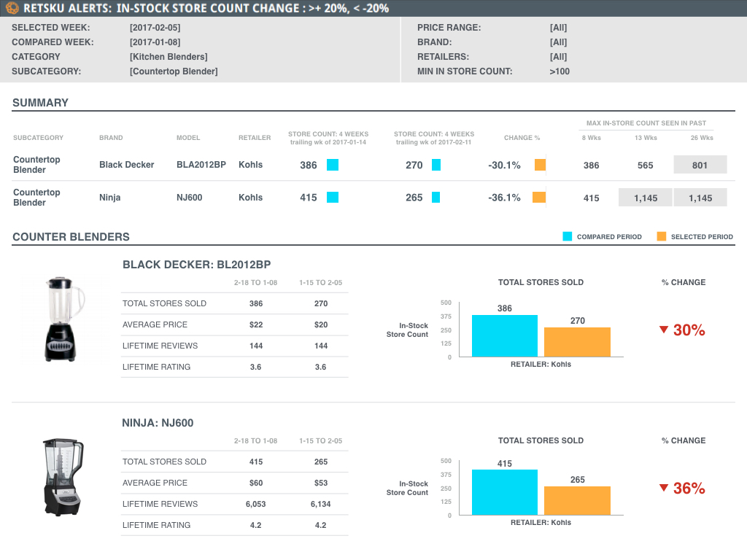
Task: Click cyan swatch next to store count 265
Action: [x=436, y=197]
